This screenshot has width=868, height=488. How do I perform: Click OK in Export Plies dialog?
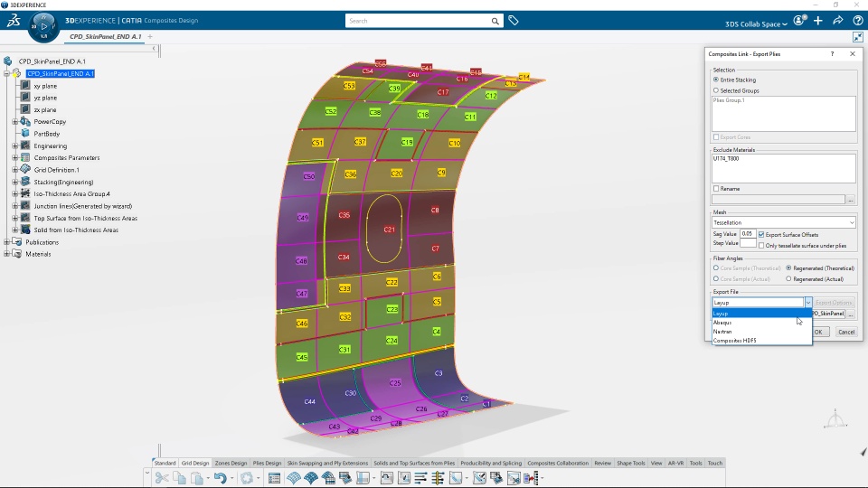pos(818,332)
